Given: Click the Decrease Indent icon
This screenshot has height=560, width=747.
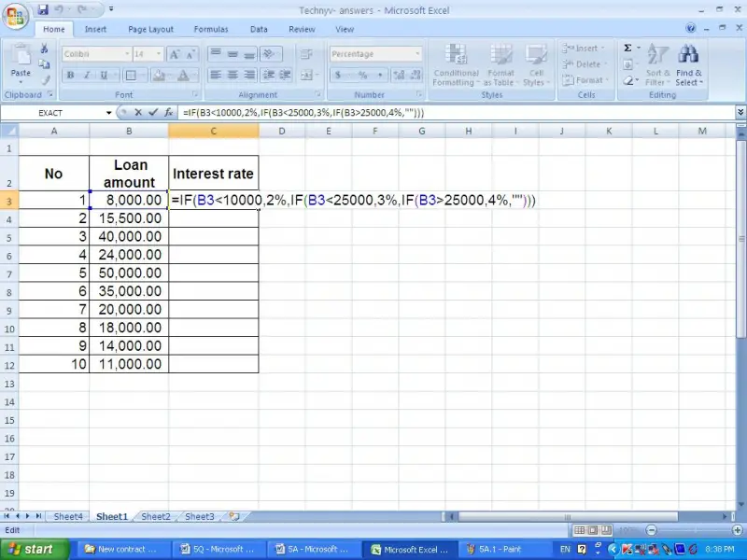Looking at the screenshot, I should pos(269,75).
